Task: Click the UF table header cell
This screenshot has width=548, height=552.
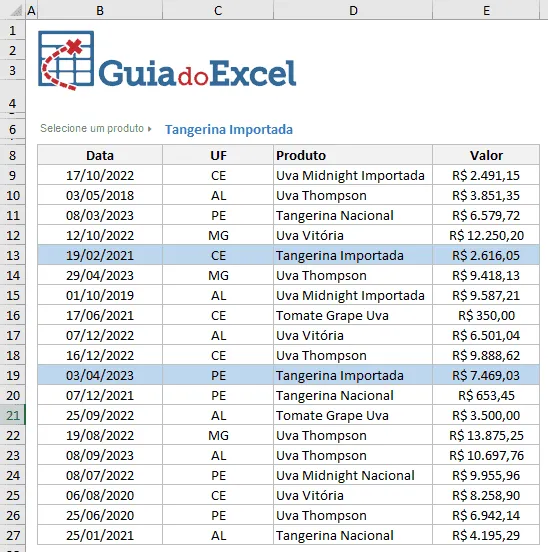Action: (218, 155)
